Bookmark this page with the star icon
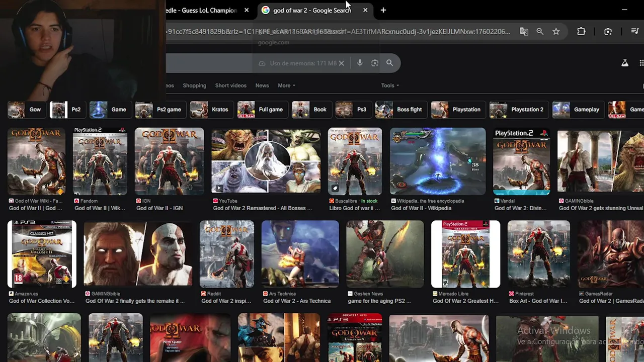This screenshot has height=362, width=644. pyautogui.click(x=556, y=31)
